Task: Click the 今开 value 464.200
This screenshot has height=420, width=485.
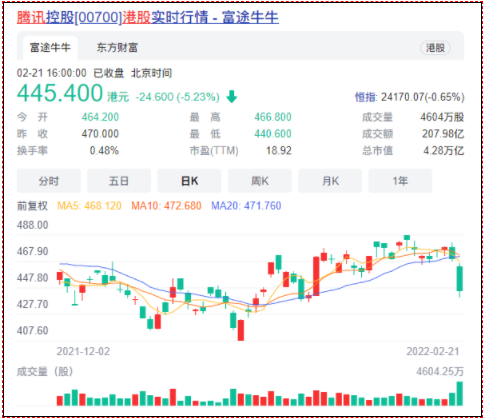Action: point(100,117)
